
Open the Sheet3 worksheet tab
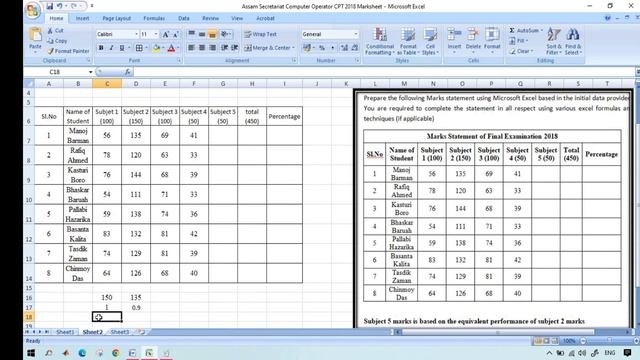coord(120,332)
